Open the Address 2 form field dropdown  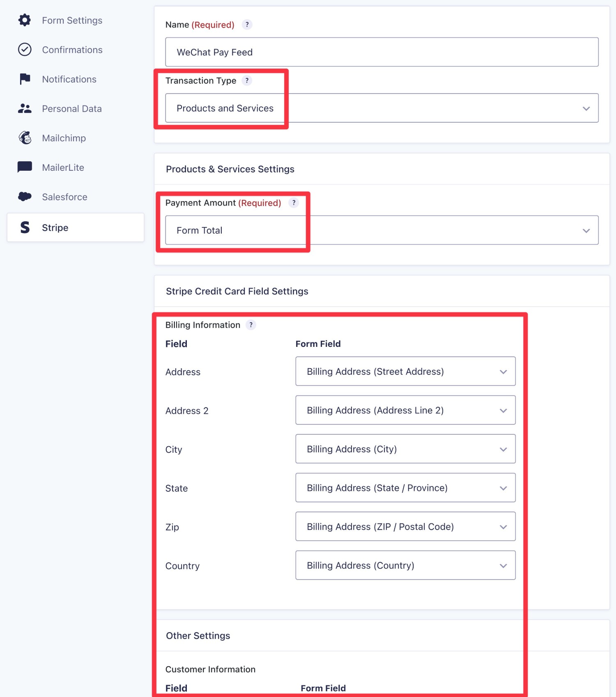click(x=405, y=410)
